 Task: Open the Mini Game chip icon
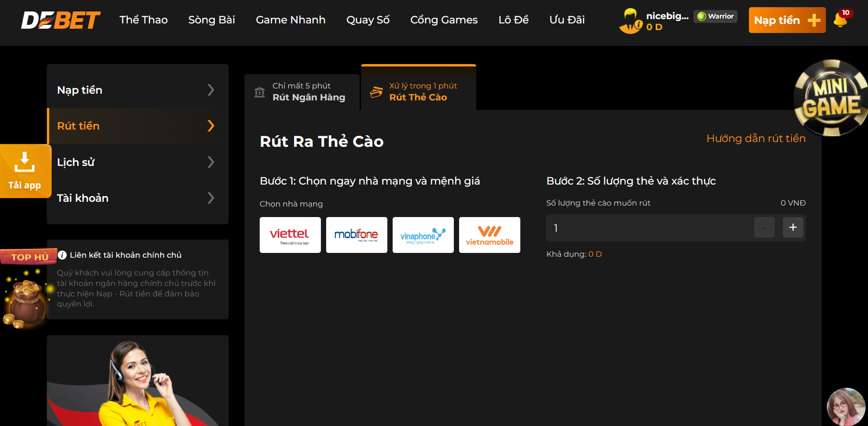pyautogui.click(x=831, y=98)
